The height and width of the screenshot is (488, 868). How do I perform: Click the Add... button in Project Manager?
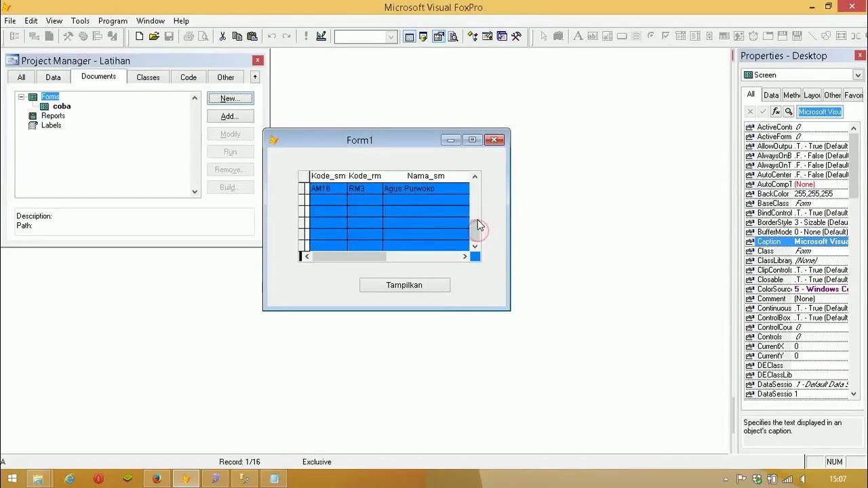point(231,117)
